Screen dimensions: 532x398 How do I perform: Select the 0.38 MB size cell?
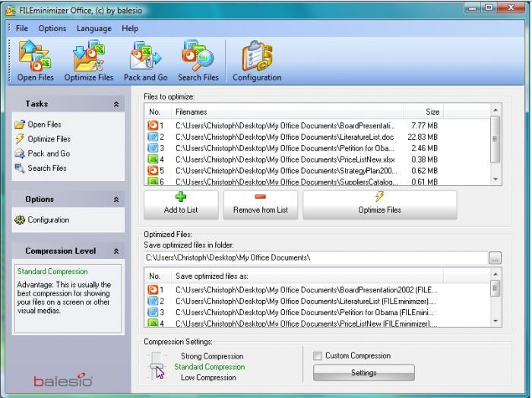pos(424,160)
